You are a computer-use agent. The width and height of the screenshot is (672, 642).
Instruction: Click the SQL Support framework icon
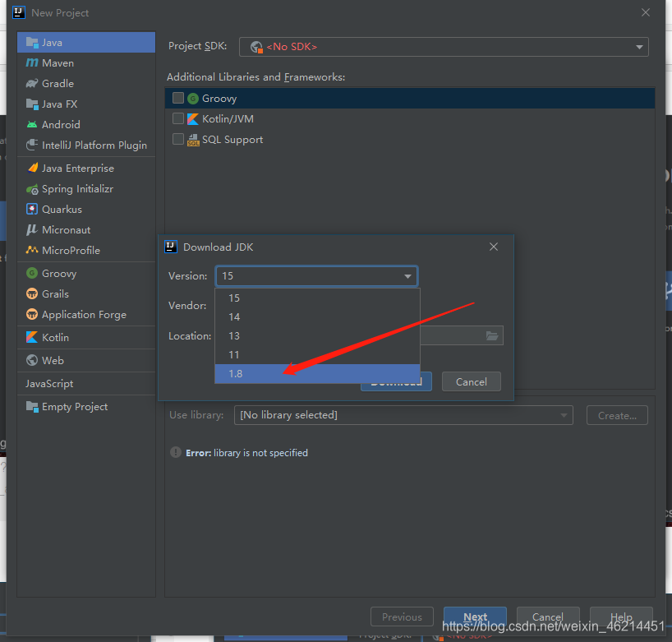pos(193,140)
